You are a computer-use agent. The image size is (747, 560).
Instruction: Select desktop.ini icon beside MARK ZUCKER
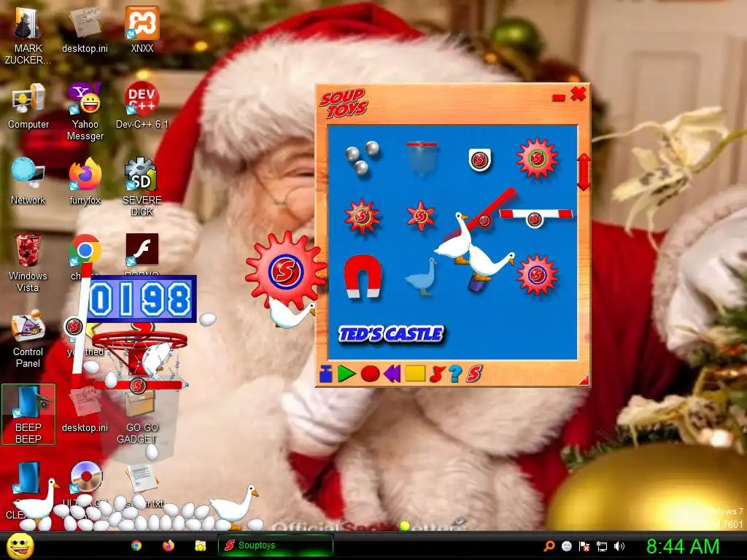tap(85, 30)
